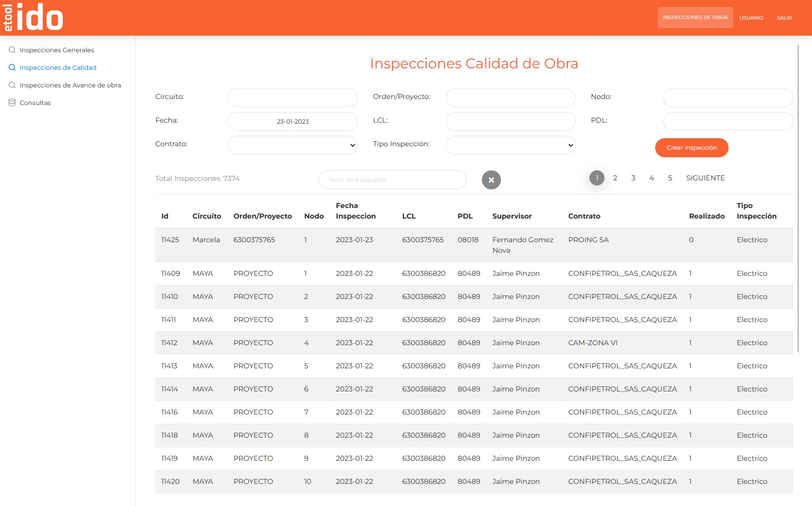Click Salir to log out
The height and width of the screenshot is (506, 812).
(784, 18)
